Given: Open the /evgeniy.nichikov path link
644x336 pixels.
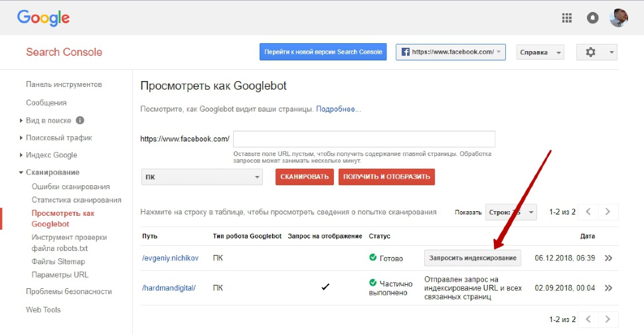Looking at the screenshot, I should point(170,258).
